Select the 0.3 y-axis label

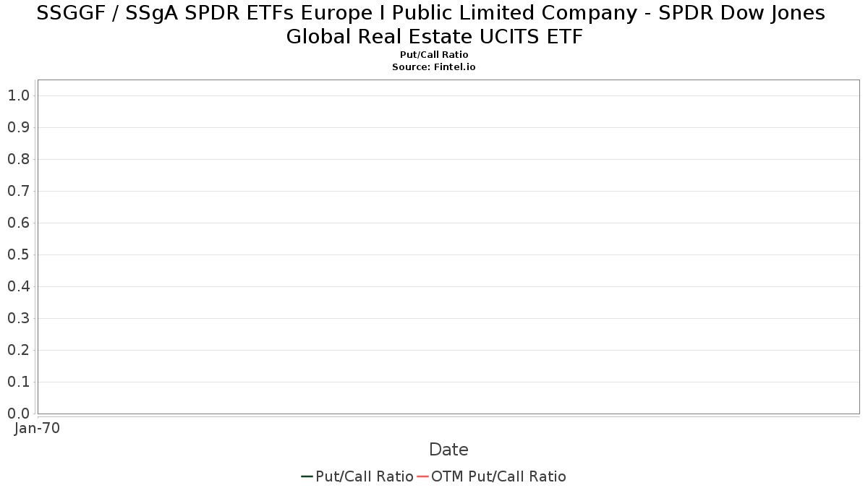click(18, 318)
